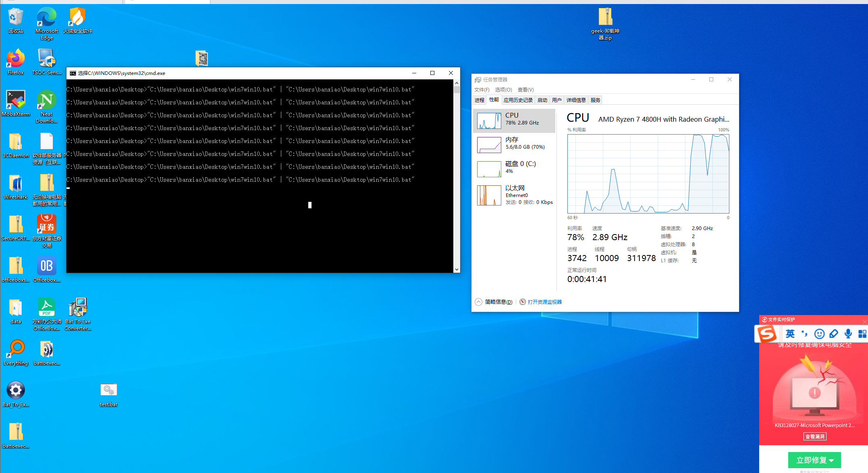Open the 选项(O) menu in Task Manager
The image size is (868, 473).
click(x=503, y=89)
